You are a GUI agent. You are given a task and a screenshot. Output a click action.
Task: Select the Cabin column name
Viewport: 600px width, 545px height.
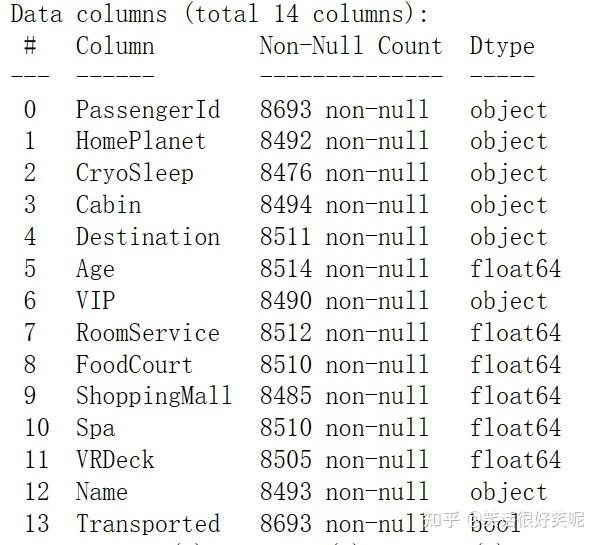tap(108, 206)
